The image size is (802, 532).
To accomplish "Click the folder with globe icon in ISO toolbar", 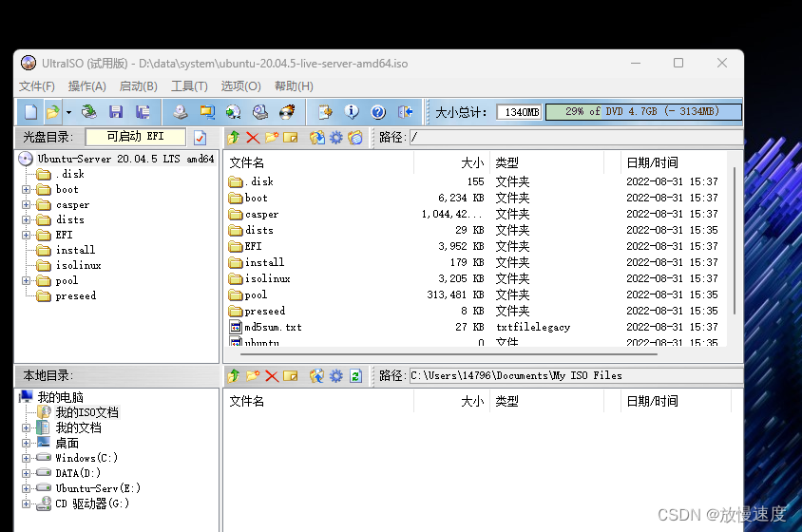I will (x=355, y=137).
